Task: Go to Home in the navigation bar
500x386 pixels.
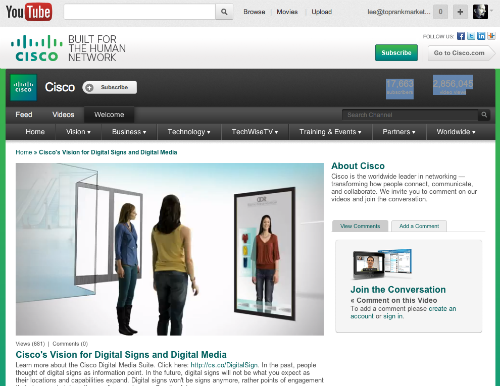Action: coord(35,132)
